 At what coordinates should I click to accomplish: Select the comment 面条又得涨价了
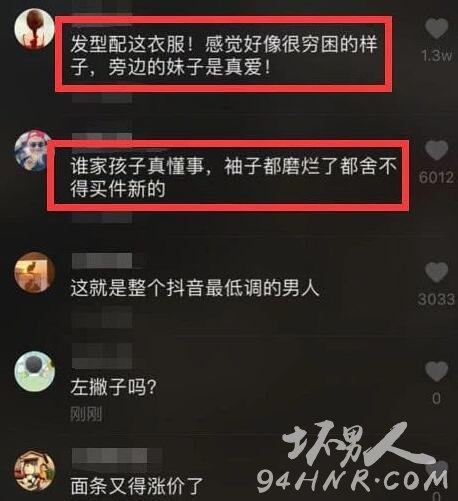[x=137, y=486]
